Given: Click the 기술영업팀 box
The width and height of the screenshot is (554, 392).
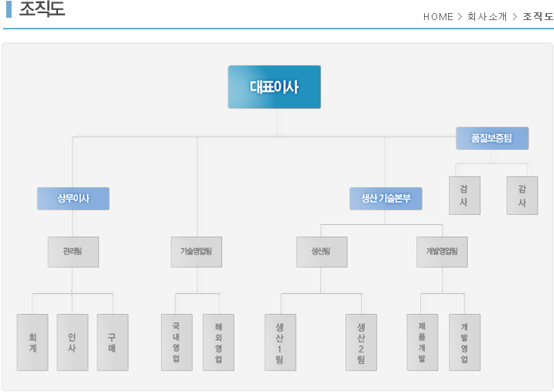Looking at the screenshot, I should (197, 252).
